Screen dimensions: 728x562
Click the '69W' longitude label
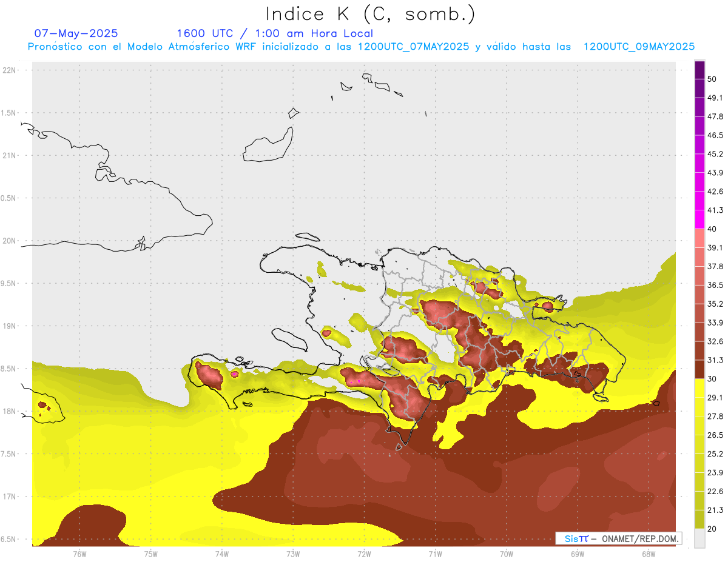pyautogui.click(x=578, y=554)
